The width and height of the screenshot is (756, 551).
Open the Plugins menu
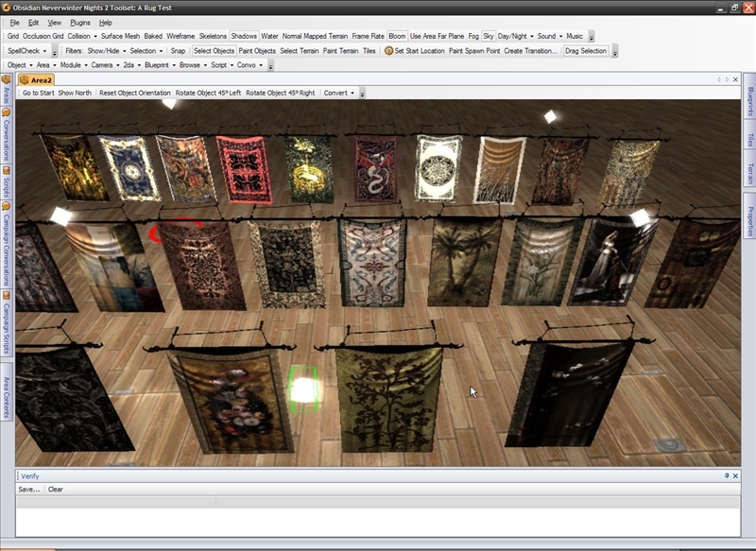click(80, 22)
